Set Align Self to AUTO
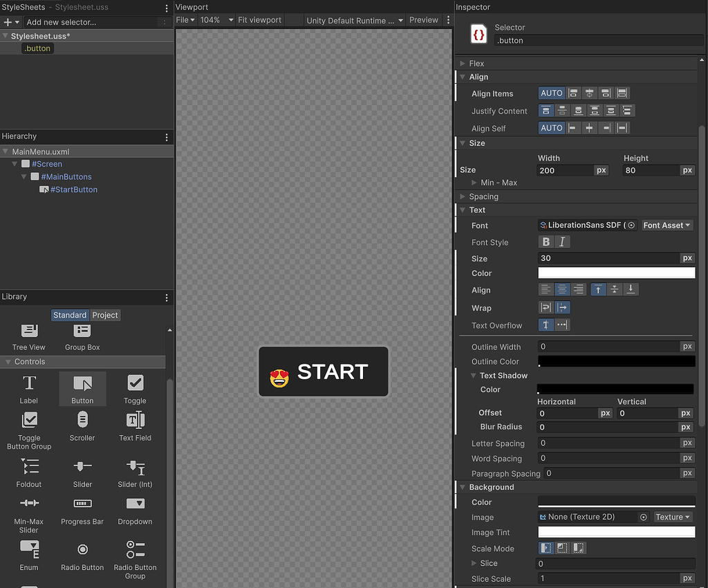The image size is (708, 588). [551, 127]
